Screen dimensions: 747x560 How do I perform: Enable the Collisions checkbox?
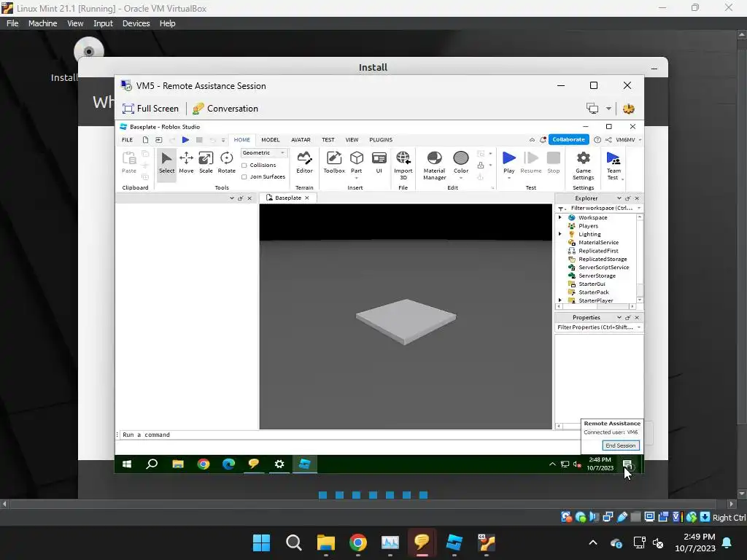pyautogui.click(x=244, y=166)
